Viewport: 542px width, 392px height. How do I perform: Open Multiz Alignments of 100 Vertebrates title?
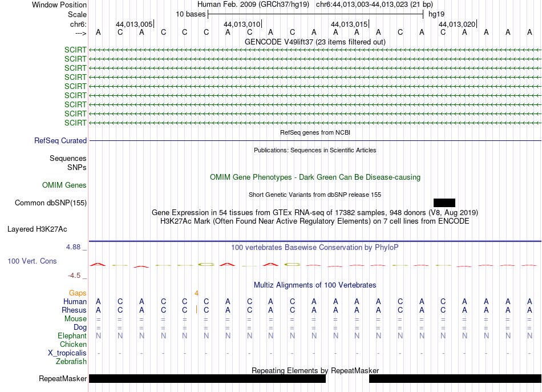pyautogui.click(x=315, y=285)
